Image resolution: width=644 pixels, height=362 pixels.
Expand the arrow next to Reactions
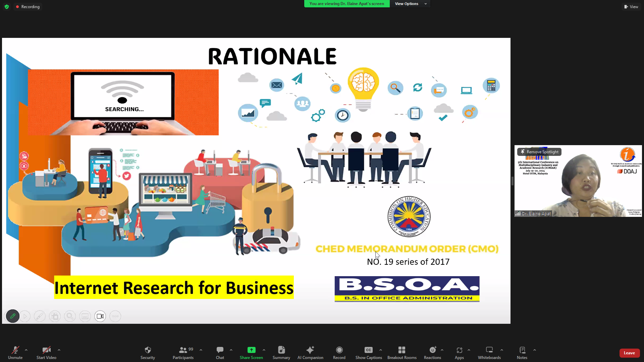pos(442,350)
